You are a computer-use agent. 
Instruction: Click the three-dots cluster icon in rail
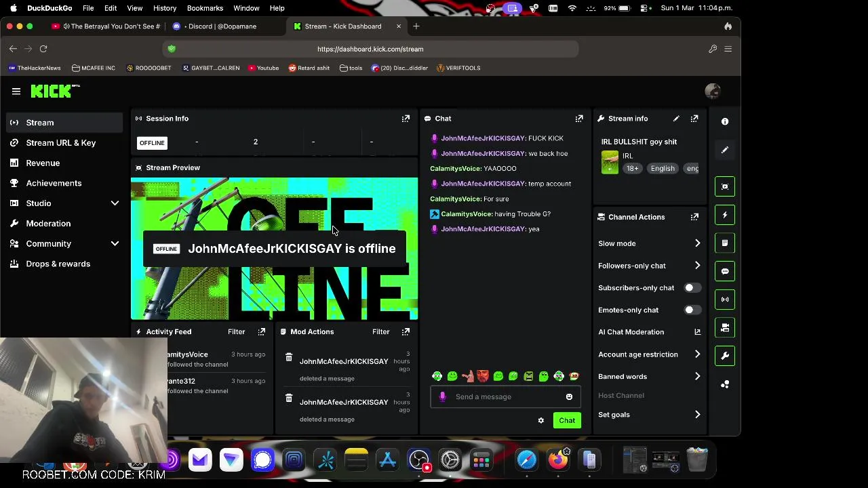click(725, 384)
